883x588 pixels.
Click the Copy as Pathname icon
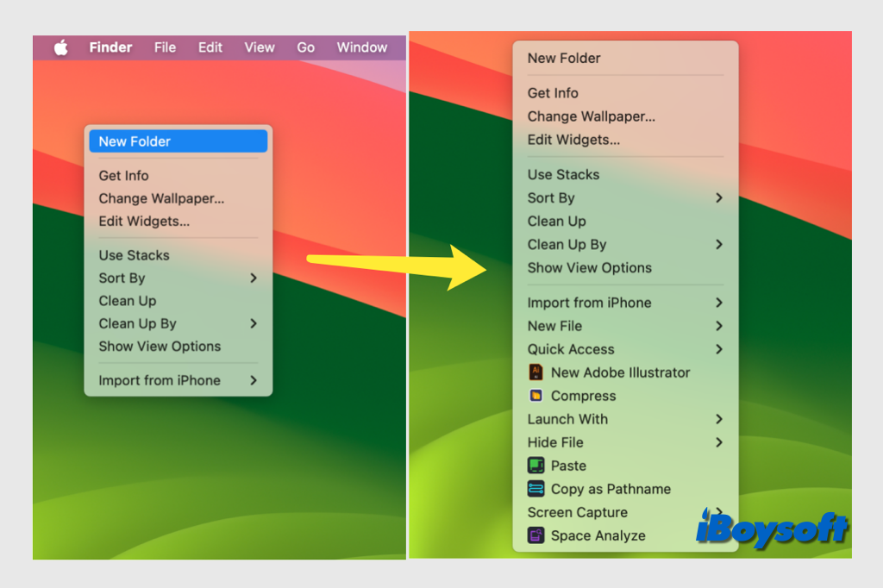536,489
